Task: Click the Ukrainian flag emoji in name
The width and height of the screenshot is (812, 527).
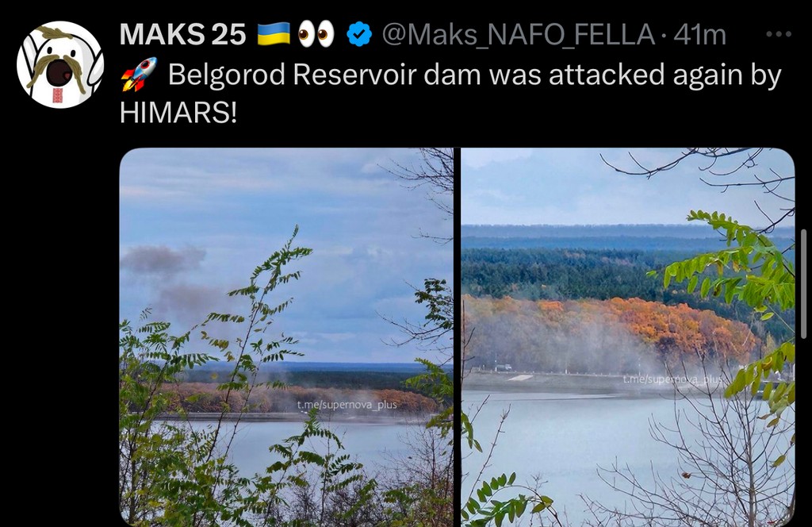Action: [274, 34]
